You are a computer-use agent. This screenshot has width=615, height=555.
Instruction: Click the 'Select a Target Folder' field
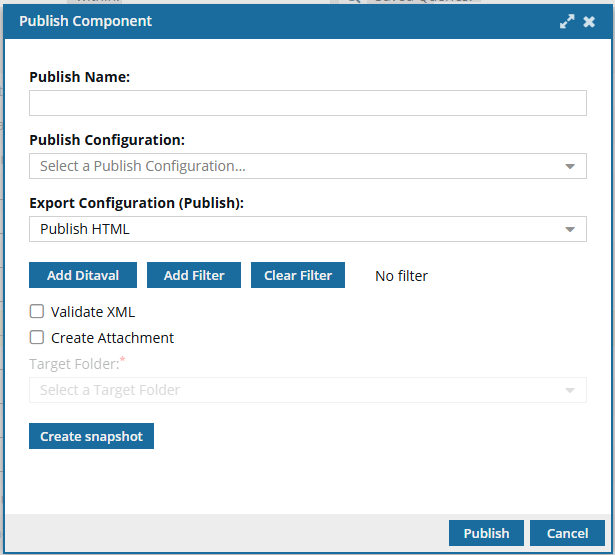coord(308,390)
